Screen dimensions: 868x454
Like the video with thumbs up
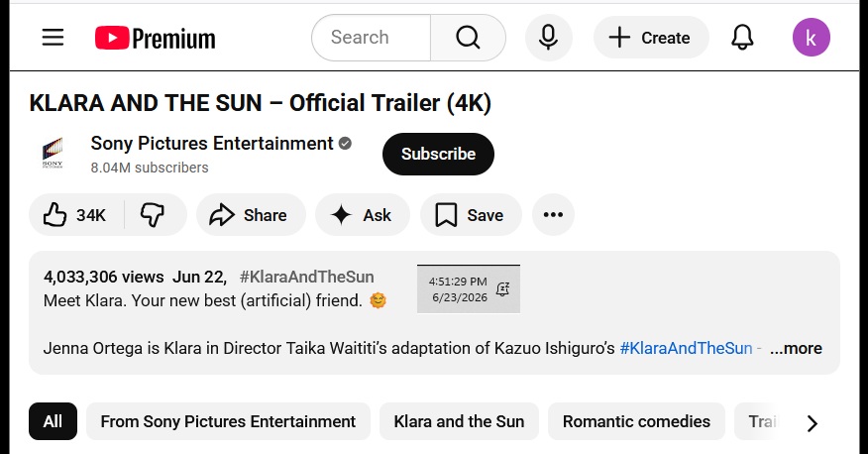(x=76, y=215)
